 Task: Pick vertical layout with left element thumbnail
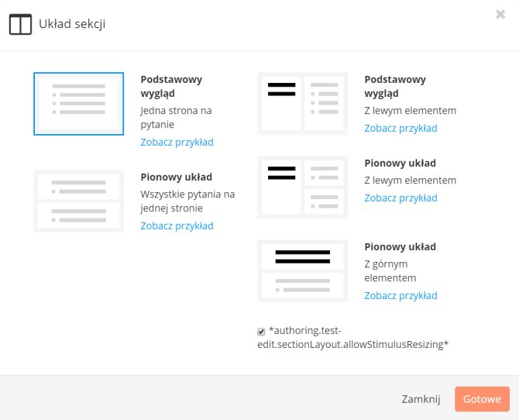pyautogui.click(x=303, y=188)
